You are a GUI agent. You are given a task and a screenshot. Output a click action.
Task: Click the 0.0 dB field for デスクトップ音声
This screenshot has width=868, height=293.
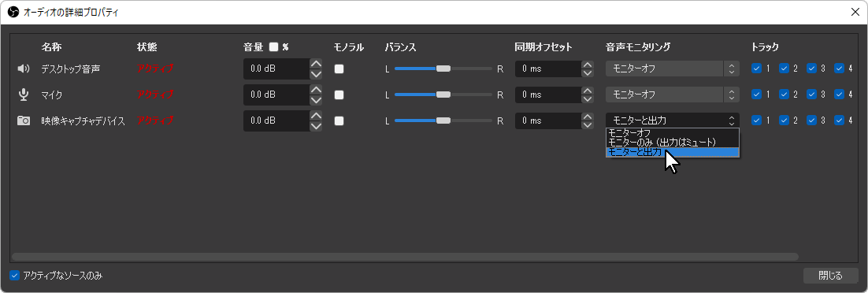tap(276, 69)
